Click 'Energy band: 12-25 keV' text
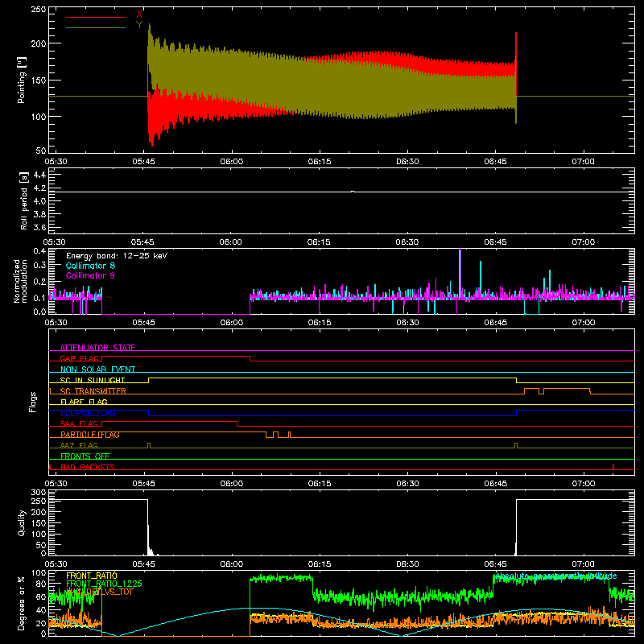The height and width of the screenshot is (644, 644). pos(117,256)
